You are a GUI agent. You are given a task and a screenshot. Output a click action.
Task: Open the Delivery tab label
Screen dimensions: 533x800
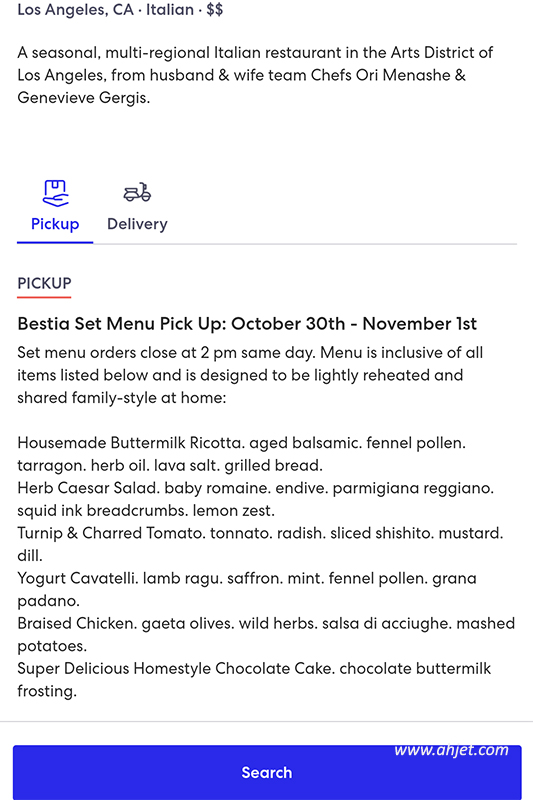point(137,224)
